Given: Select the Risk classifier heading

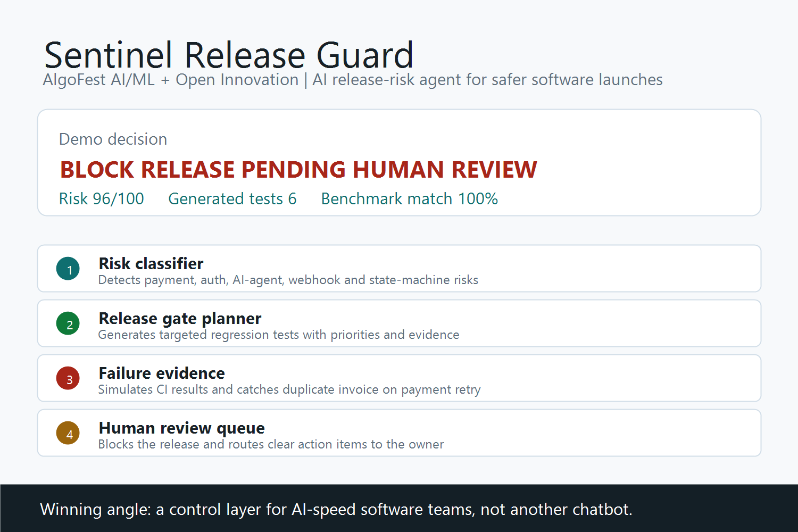Looking at the screenshot, I should click(151, 263).
